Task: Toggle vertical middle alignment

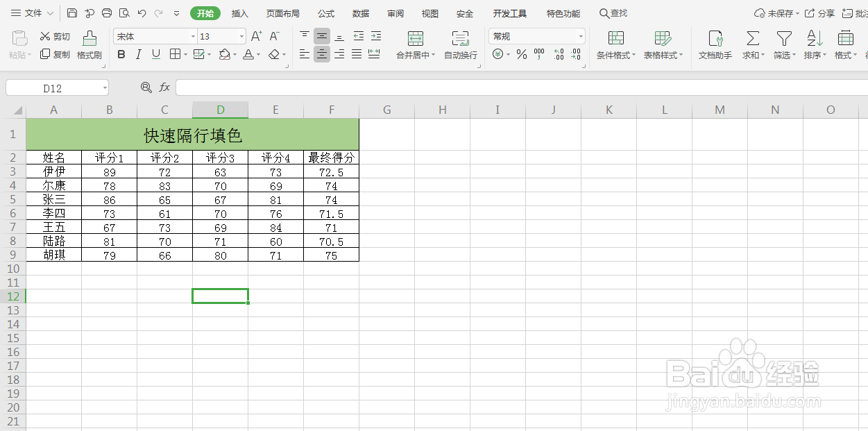Action: [322, 36]
